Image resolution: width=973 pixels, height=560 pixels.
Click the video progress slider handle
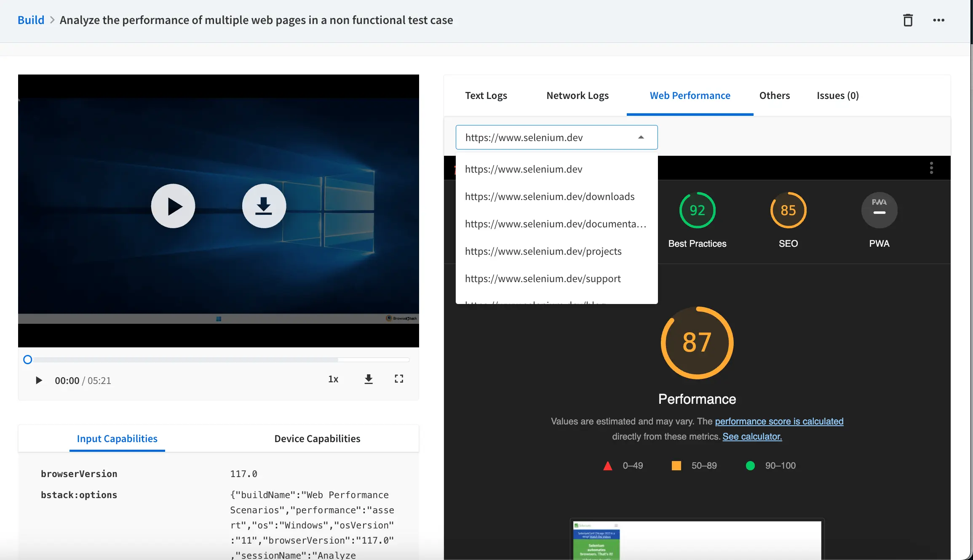pos(28,360)
